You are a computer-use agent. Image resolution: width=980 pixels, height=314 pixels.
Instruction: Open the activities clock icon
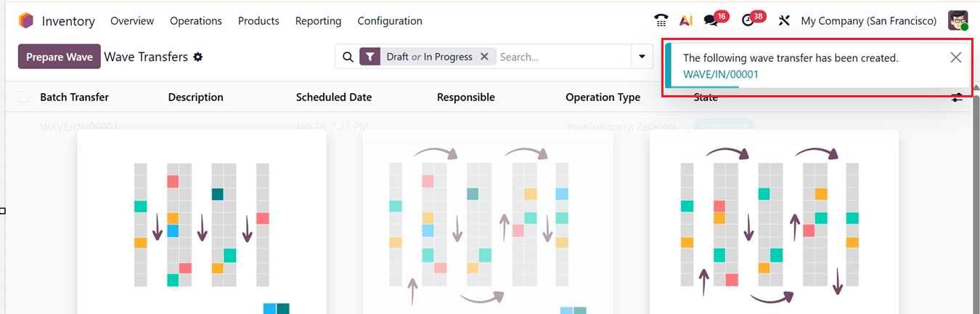pos(748,21)
